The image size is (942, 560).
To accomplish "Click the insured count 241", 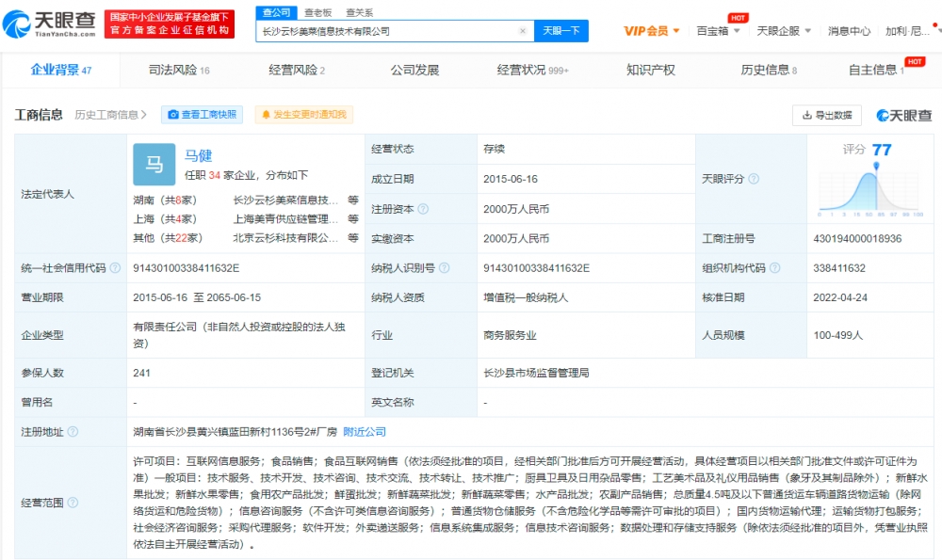I will coord(142,373).
